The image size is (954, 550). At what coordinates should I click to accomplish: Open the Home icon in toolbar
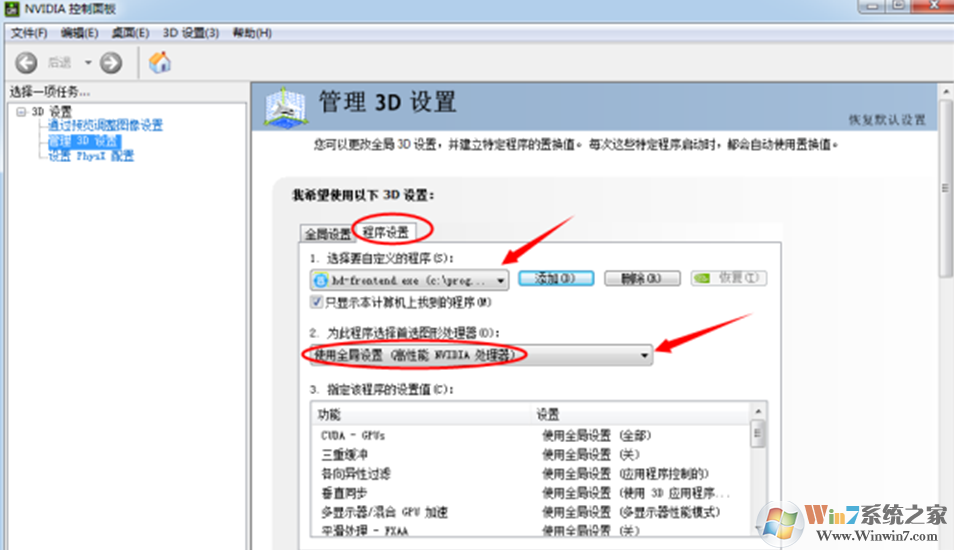tap(160, 62)
